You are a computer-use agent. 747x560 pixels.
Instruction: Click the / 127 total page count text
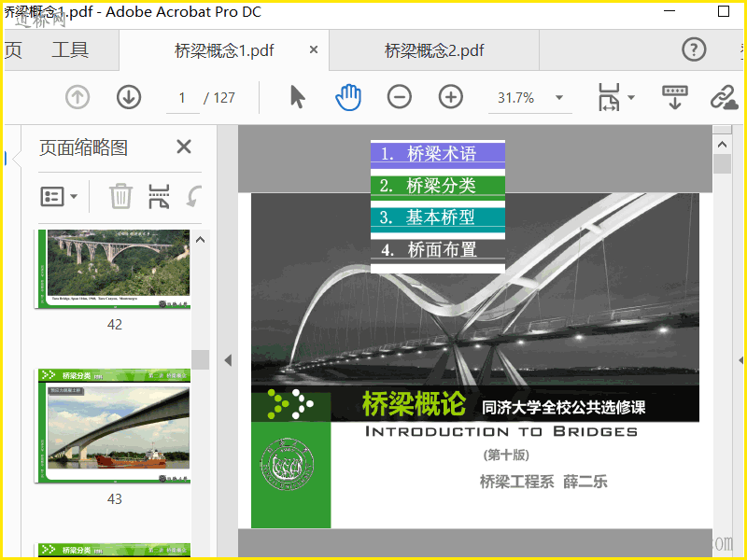coord(219,98)
